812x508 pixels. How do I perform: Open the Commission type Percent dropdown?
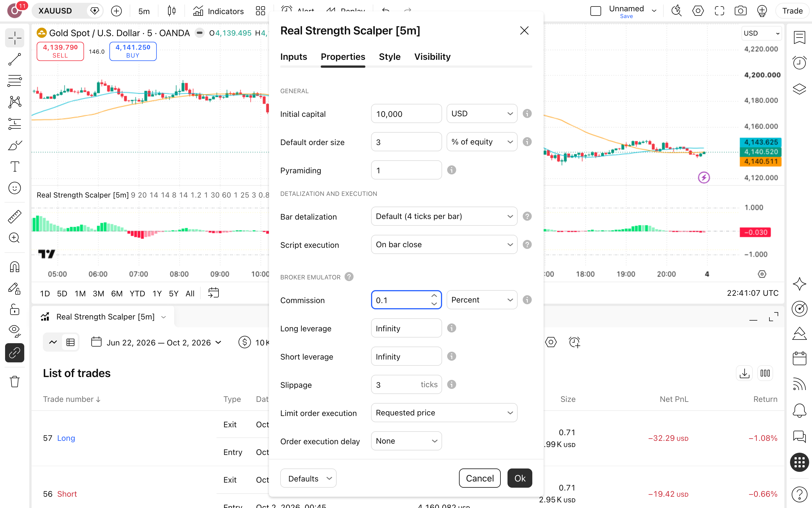[x=482, y=300]
